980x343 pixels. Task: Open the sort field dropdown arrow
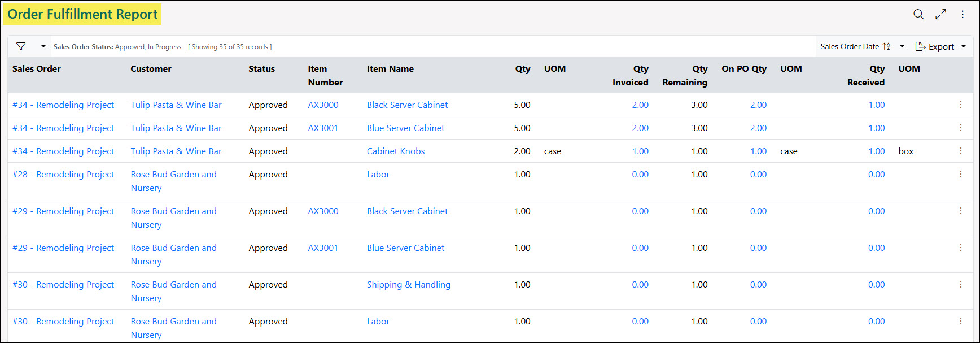click(902, 46)
